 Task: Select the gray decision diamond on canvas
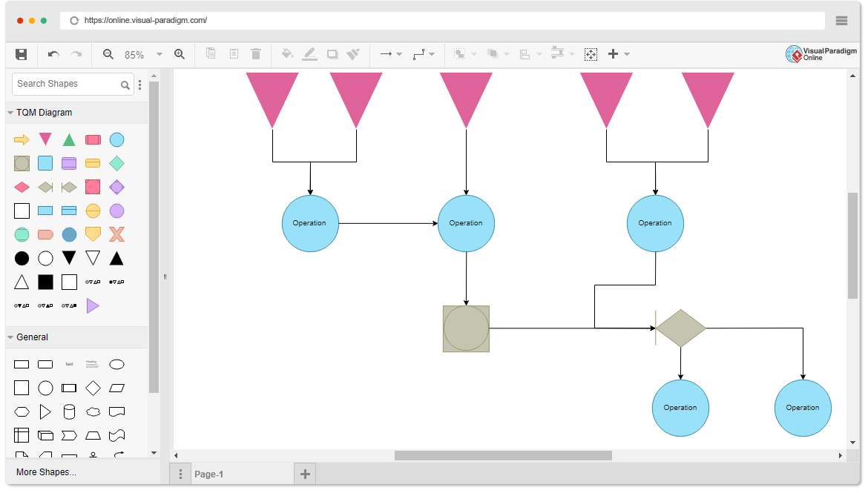(680, 328)
